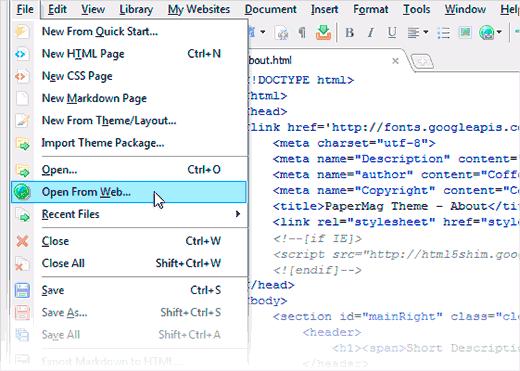Click the insert image toolbar icon

tap(465, 32)
